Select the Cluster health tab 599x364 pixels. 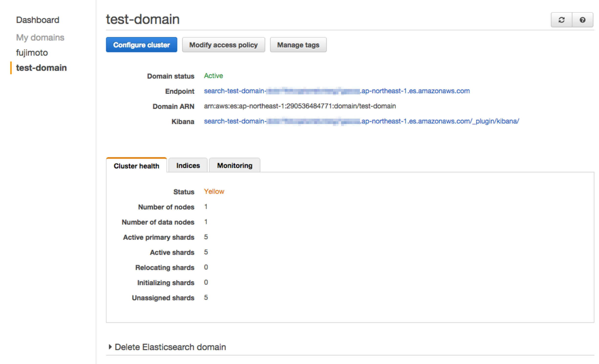(136, 166)
